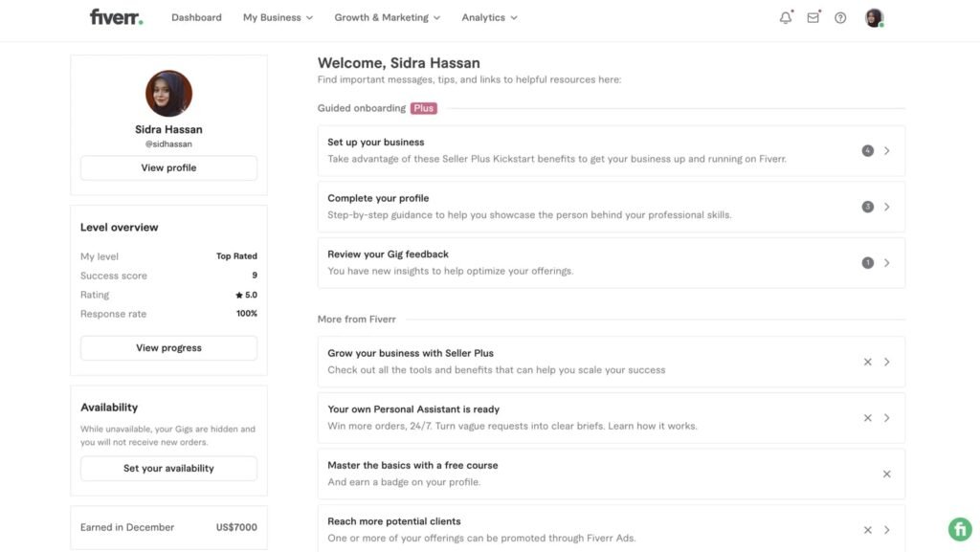Open the Set up your business item
980x552 pixels.
pos(611,150)
